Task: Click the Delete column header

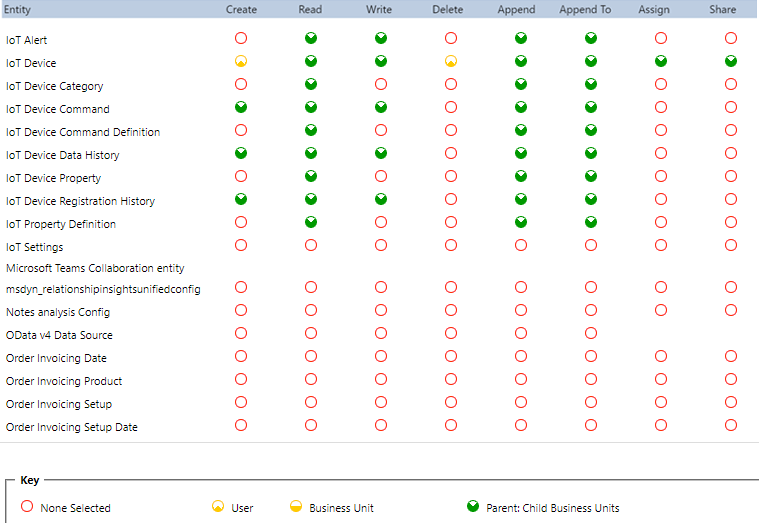Action: coord(448,10)
